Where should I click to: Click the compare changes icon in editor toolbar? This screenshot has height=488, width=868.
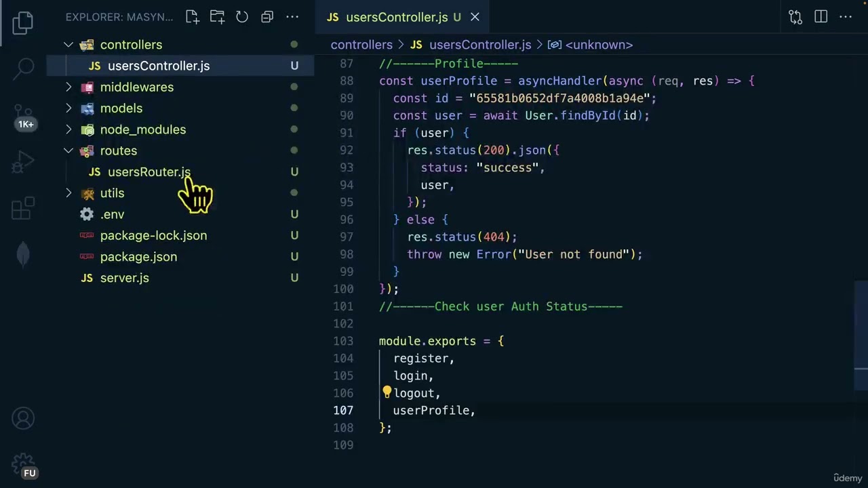pos(795,17)
